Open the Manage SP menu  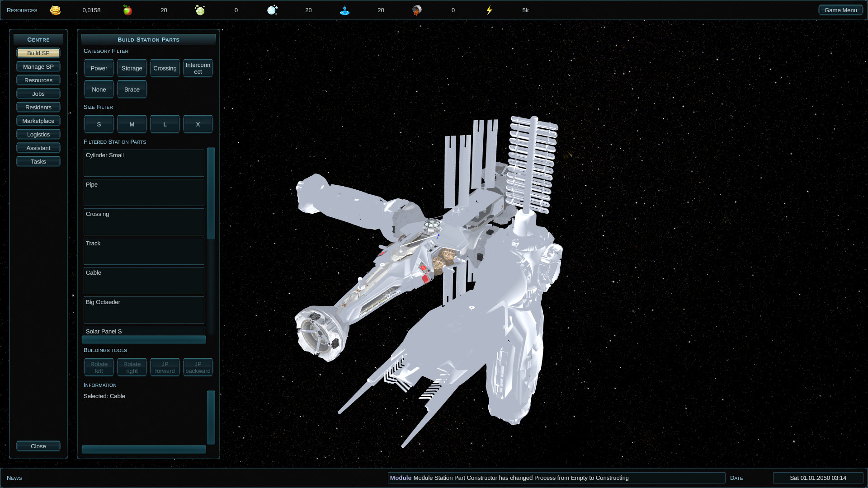38,66
